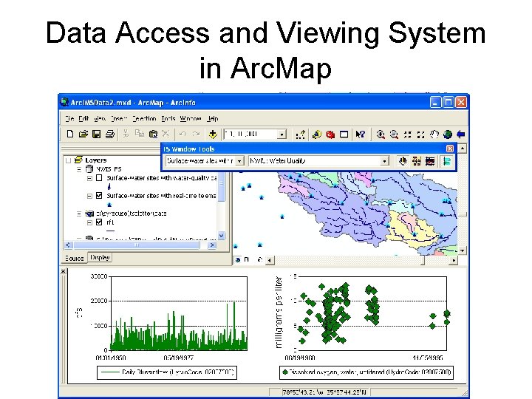Open the Help menu
Viewport: 532px width, 399px height.
pos(213,118)
